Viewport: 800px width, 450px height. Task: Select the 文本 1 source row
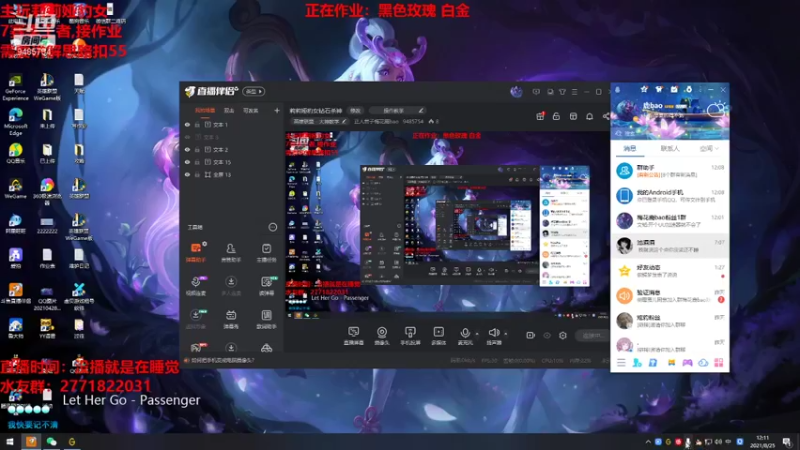tap(232, 124)
